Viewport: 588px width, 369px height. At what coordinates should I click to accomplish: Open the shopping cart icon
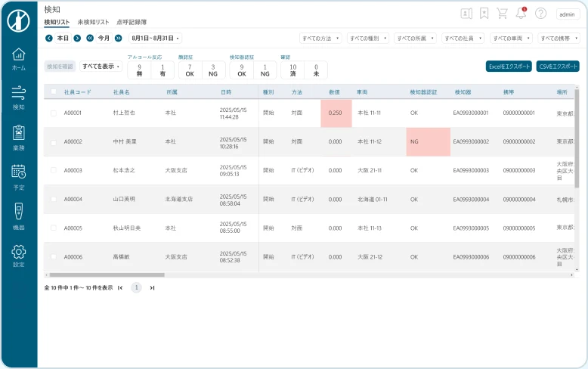click(502, 14)
